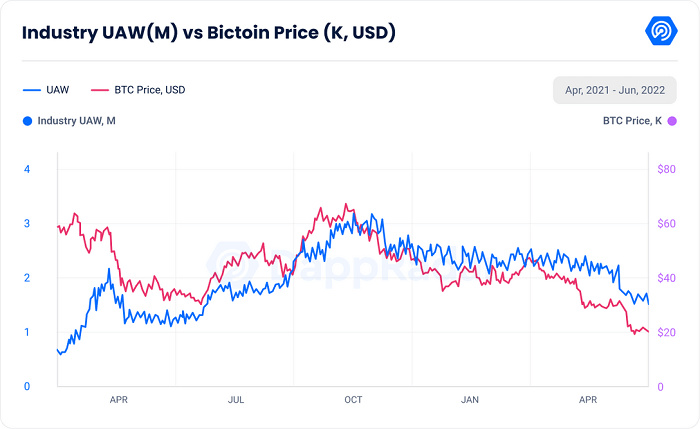This screenshot has width=700, height=429.
Task: Click the first APR x-axis label
Action: click(118, 400)
